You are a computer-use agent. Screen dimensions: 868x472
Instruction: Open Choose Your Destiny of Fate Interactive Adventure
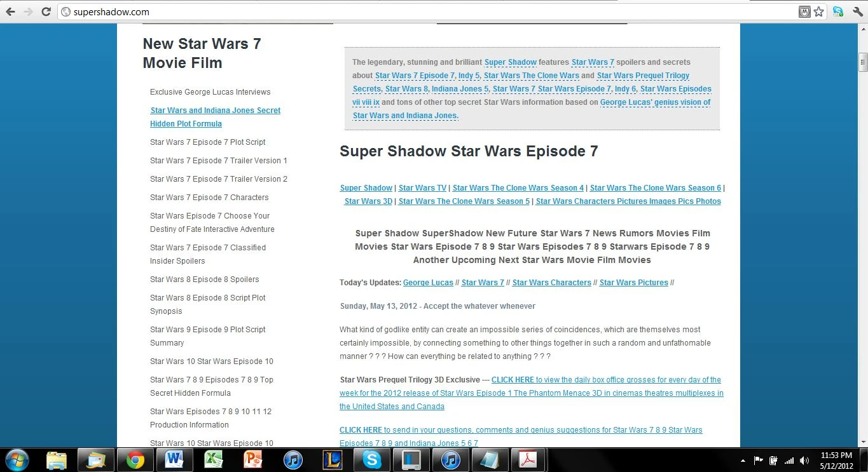coord(212,222)
